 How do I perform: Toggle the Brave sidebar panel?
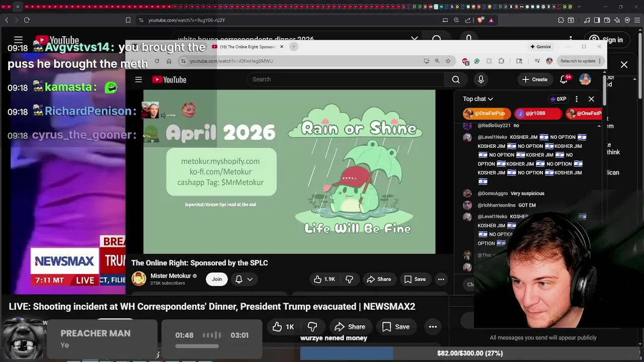(x=597, y=20)
